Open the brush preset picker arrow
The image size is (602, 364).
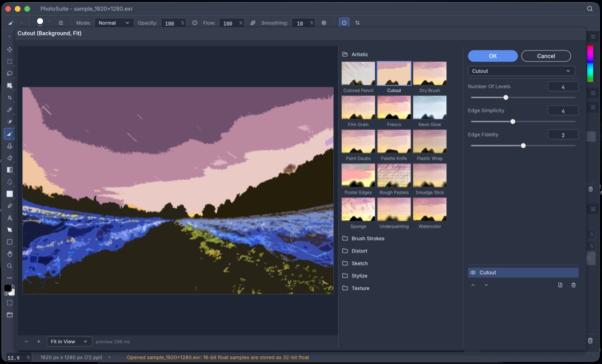click(x=49, y=22)
